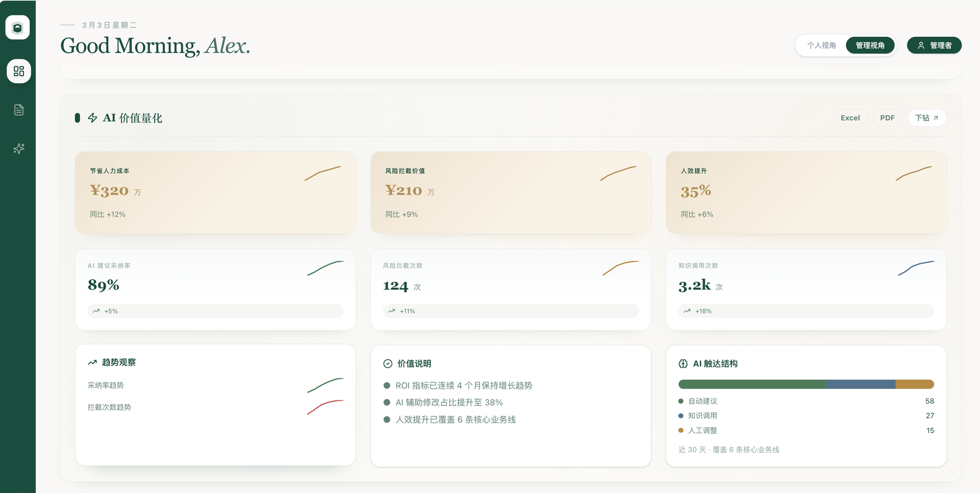Open the 管理者 user menu
The image size is (980, 493).
click(x=934, y=45)
